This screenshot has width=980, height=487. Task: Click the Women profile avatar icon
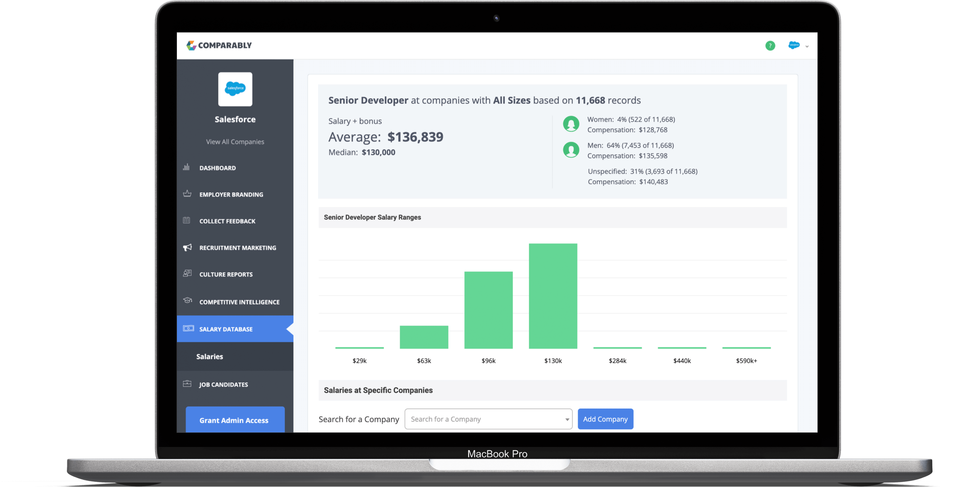point(571,124)
